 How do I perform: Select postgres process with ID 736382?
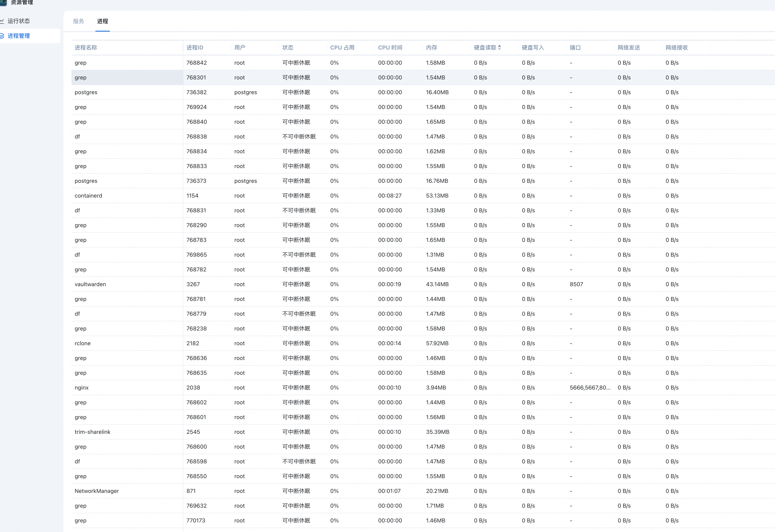(86, 92)
